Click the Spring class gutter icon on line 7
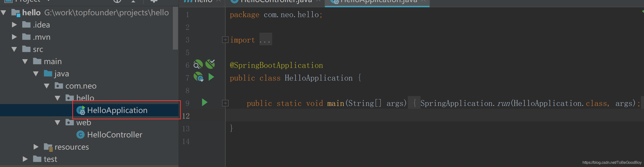 click(199, 77)
